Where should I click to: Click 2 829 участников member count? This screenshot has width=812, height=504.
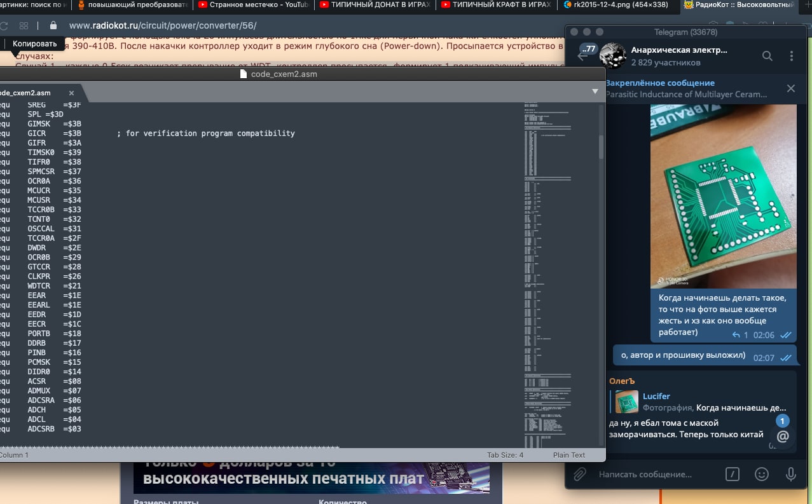tap(666, 62)
